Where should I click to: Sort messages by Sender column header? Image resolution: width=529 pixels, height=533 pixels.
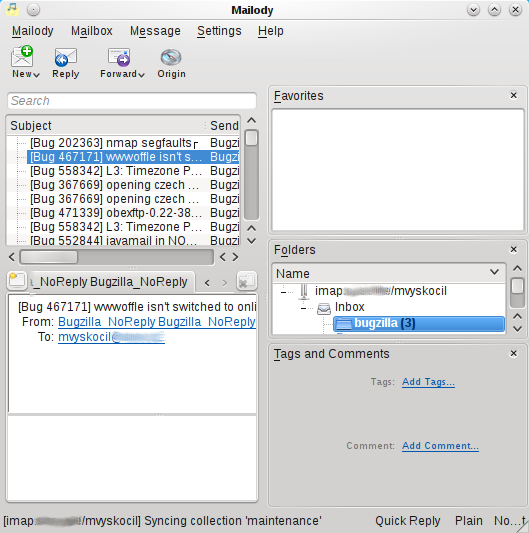[x=224, y=125]
